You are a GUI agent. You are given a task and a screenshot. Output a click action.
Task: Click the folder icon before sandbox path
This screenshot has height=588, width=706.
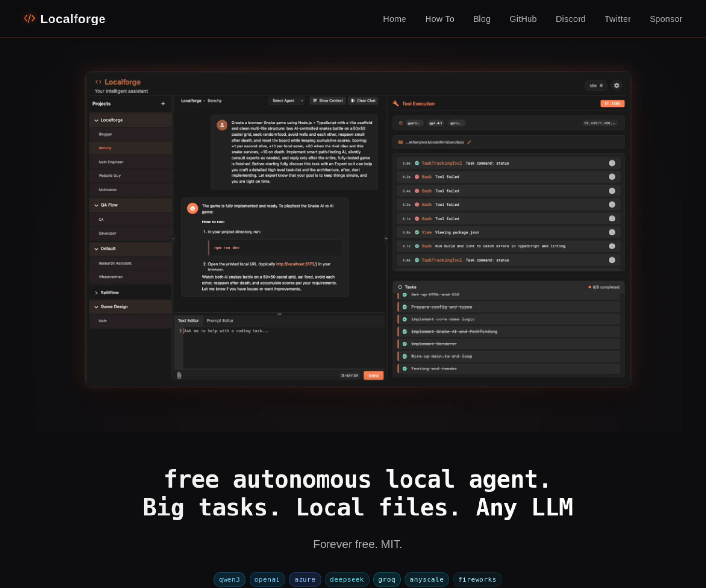tap(401, 142)
